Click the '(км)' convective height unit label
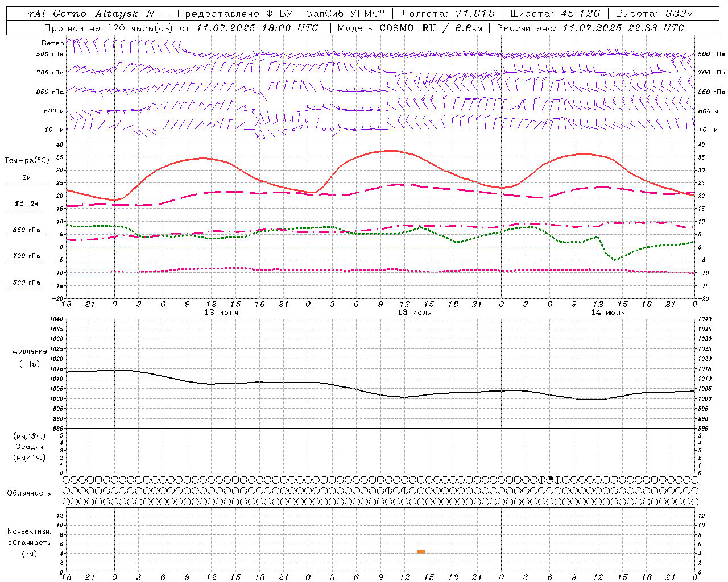728x582 pixels. (29, 554)
